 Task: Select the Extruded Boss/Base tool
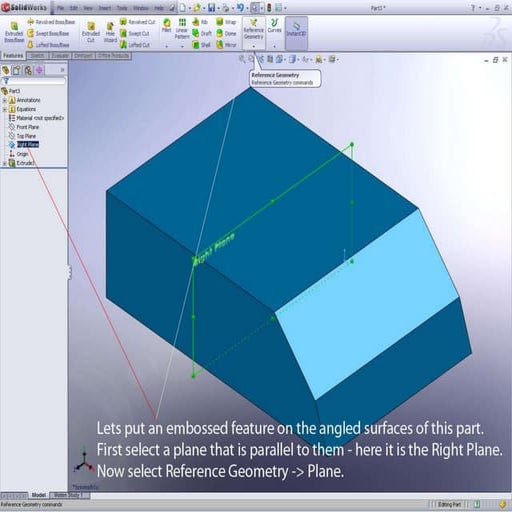pyautogui.click(x=14, y=32)
